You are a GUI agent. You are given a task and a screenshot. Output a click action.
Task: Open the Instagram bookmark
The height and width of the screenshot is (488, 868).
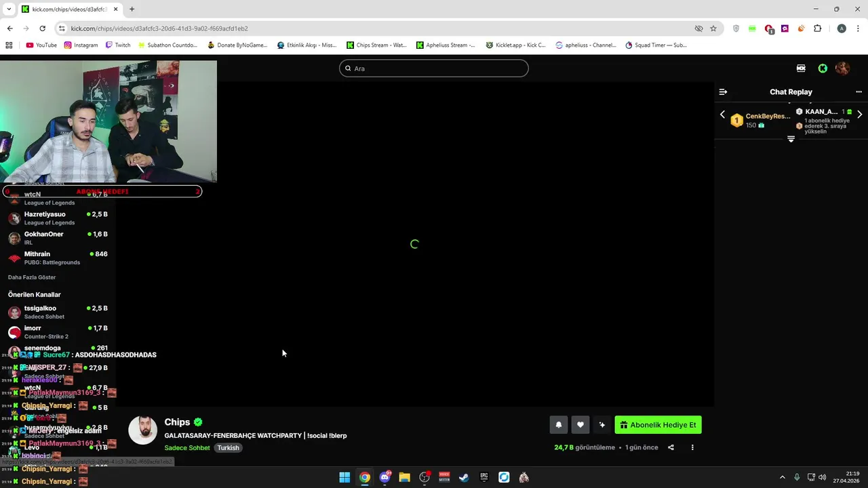tap(81, 45)
